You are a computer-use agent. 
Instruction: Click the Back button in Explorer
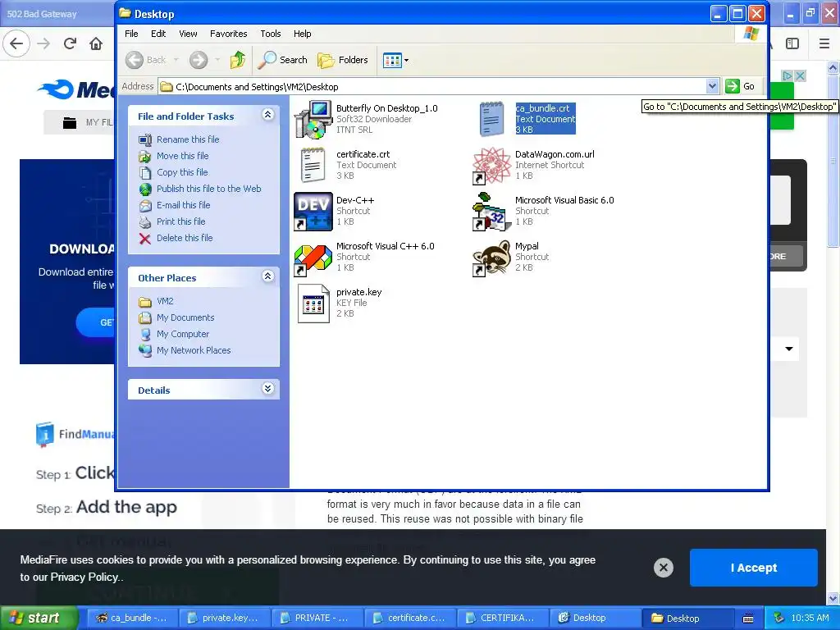point(146,60)
